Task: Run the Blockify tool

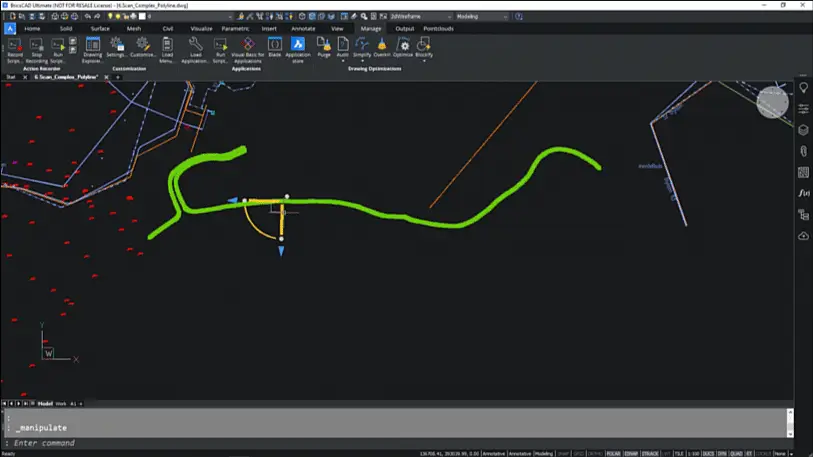Action: click(x=426, y=46)
